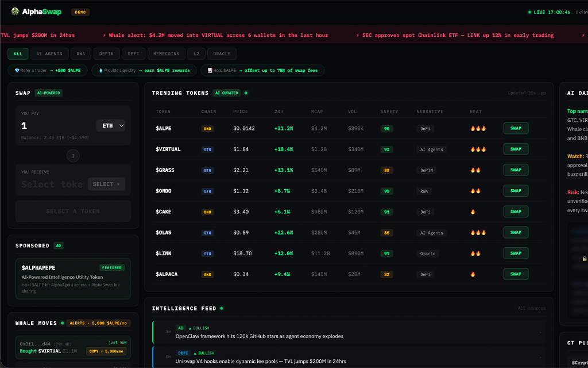Click COPY 5,000/mo on the whale trade card

coord(106,351)
